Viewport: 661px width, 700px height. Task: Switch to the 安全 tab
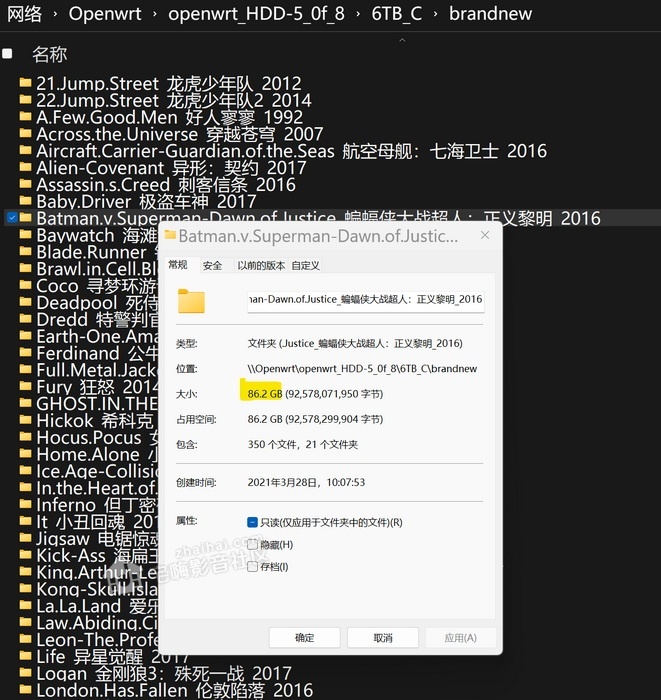click(x=212, y=266)
